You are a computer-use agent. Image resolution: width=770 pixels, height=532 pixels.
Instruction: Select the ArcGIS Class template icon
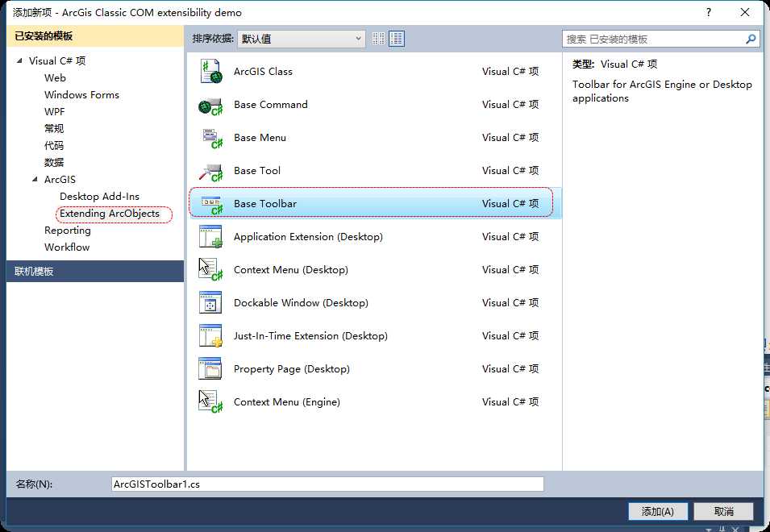[x=210, y=72]
